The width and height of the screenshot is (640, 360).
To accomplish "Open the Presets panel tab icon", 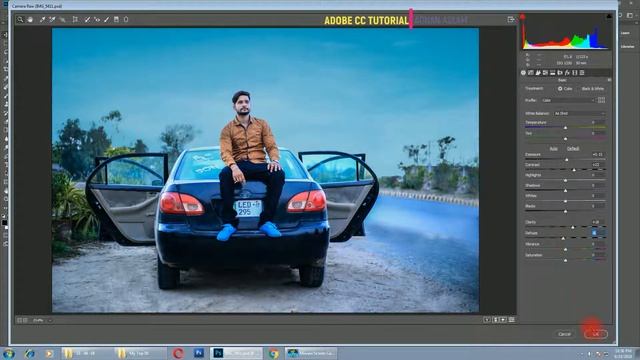I will pos(582,73).
